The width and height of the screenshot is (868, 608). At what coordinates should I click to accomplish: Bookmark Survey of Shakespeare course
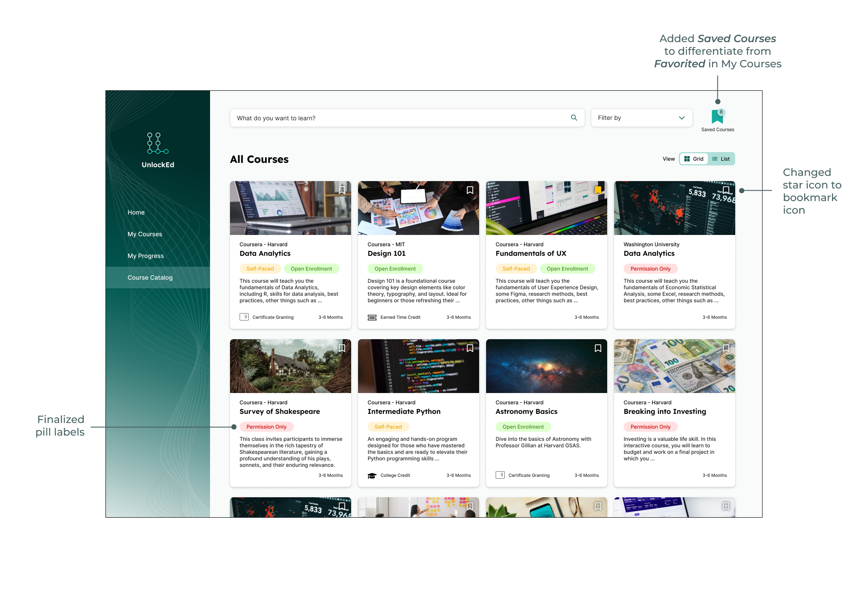click(x=342, y=348)
